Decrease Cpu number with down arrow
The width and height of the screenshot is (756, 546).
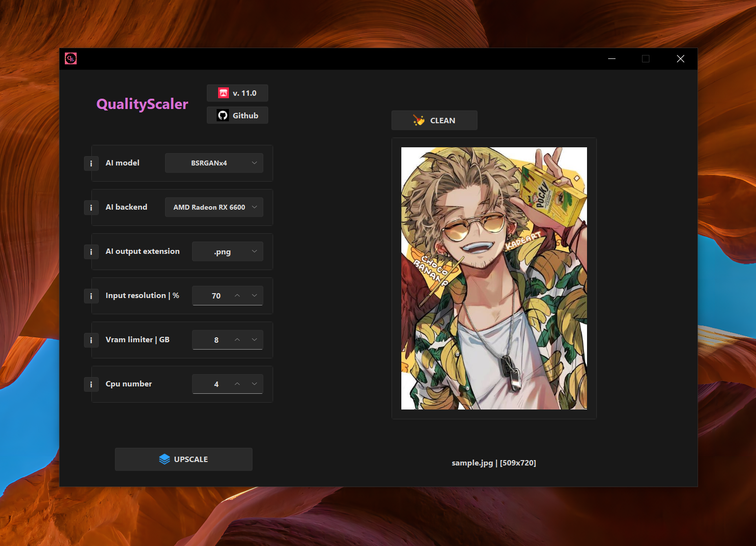coord(254,384)
